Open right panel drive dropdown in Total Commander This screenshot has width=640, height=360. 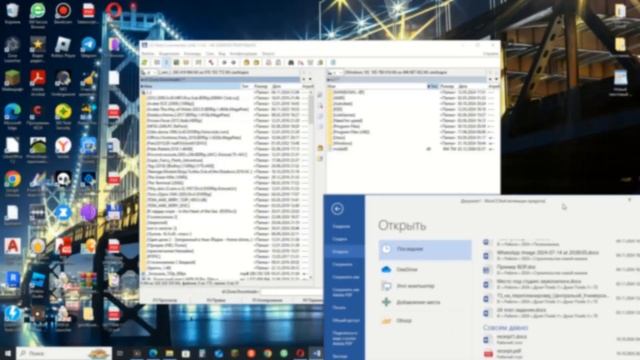(x=335, y=73)
